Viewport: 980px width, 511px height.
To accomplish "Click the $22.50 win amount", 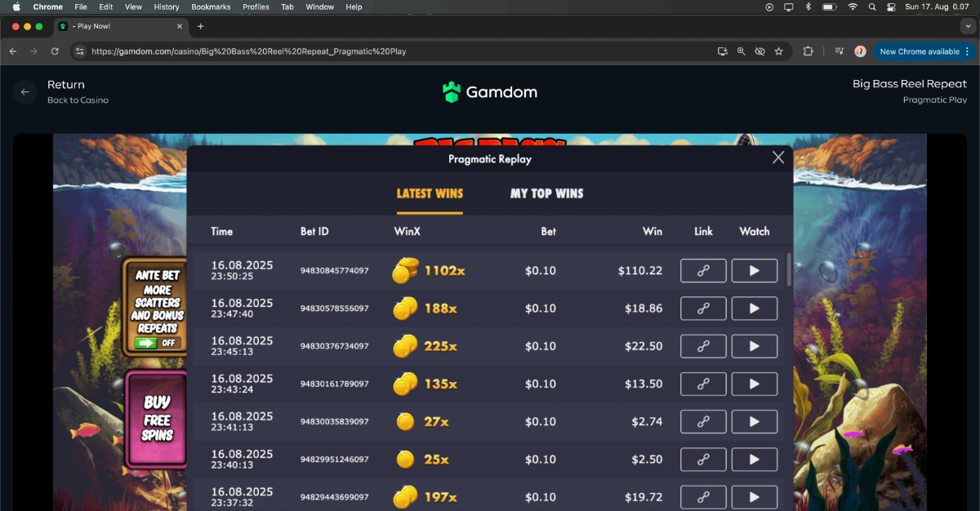I will pyautogui.click(x=644, y=346).
